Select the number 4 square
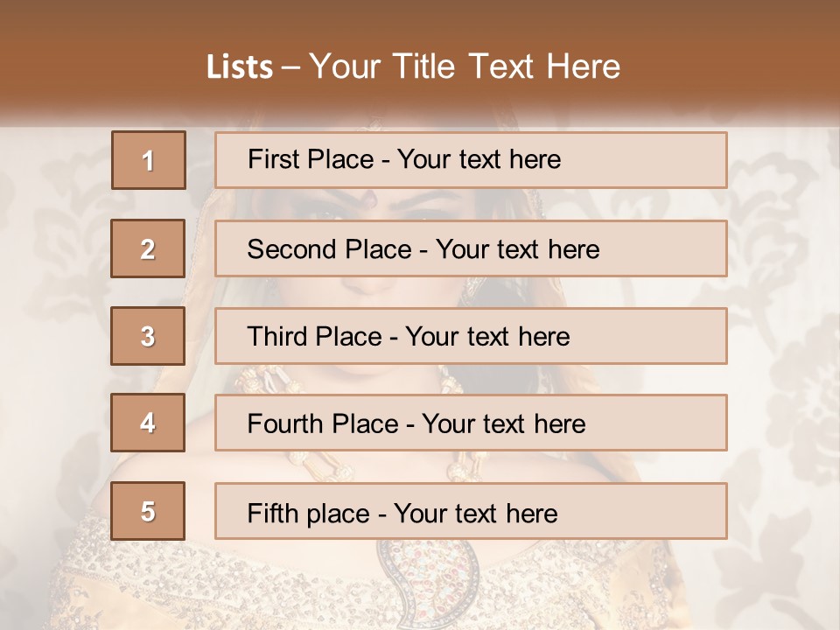The height and width of the screenshot is (630, 840). point(148,423)
